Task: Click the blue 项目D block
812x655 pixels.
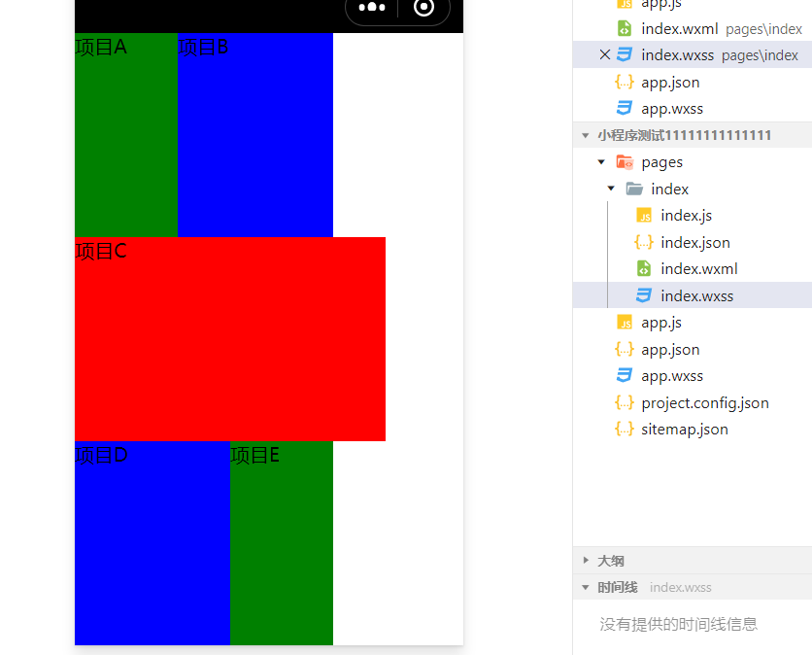Action: [152, 543]
